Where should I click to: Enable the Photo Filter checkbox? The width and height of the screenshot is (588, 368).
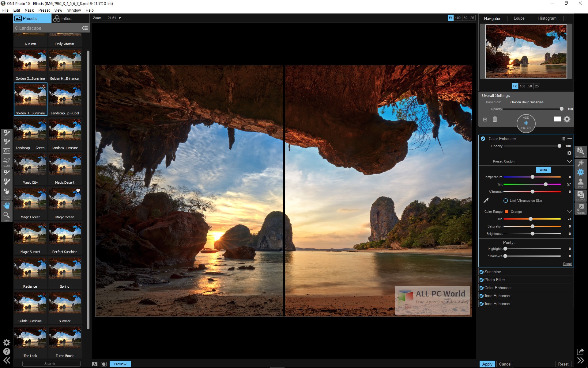pos(482,280)
